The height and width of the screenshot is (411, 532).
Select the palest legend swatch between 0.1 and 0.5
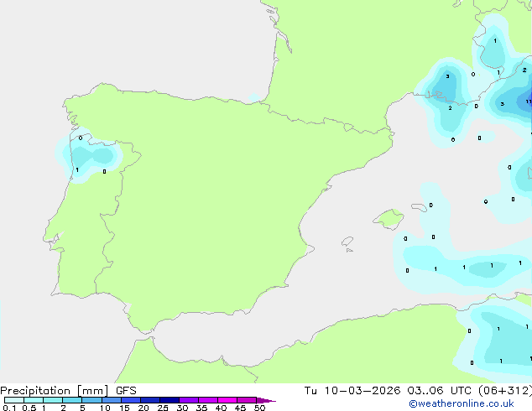pyautogui.click(x=14, y=400)
